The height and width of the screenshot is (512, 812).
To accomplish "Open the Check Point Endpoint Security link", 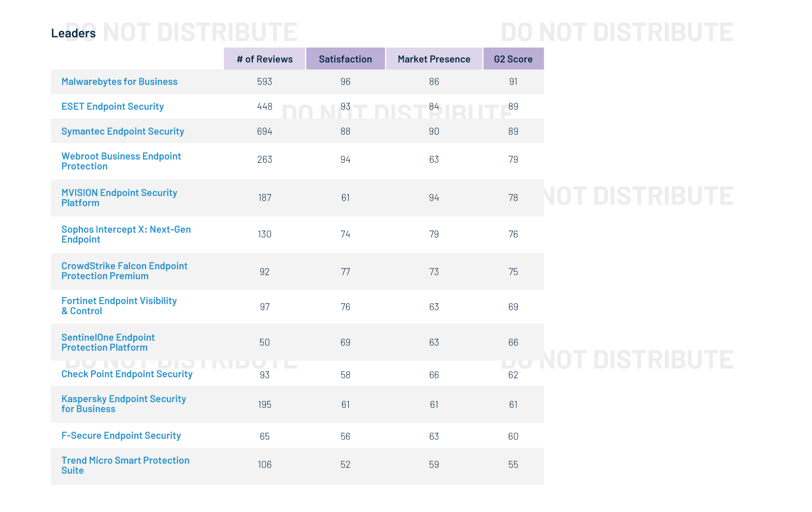I will pyautogui.click(x=127, y=374).
